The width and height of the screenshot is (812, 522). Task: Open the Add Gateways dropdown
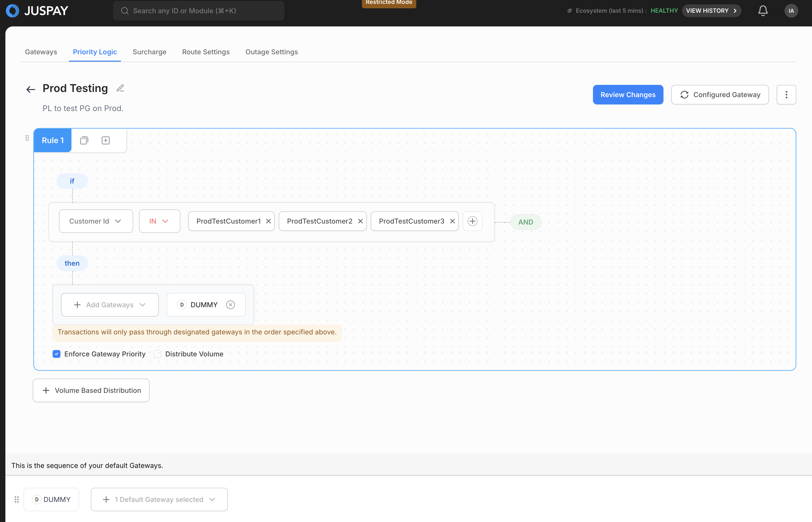pos(109,305)
